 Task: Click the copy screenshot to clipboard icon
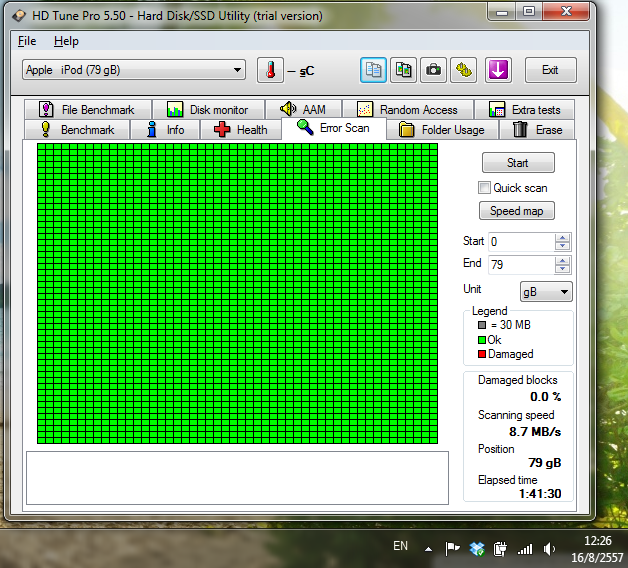403,70
